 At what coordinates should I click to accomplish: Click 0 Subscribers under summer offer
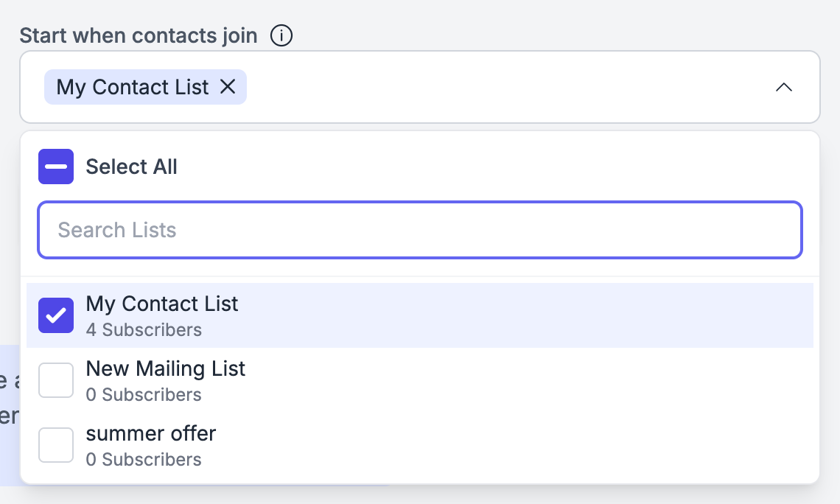pyautogui.click(x=144, y=460)
